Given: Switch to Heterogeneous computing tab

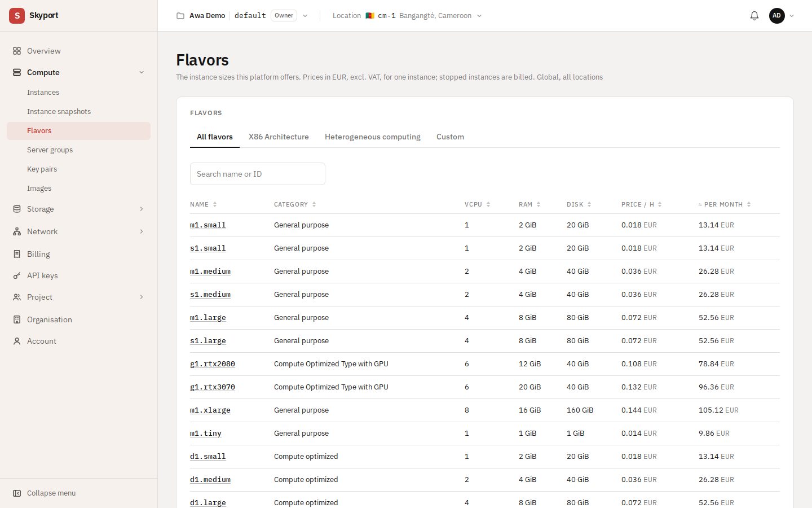Looking at the screenshot, I should click(373, 137).
